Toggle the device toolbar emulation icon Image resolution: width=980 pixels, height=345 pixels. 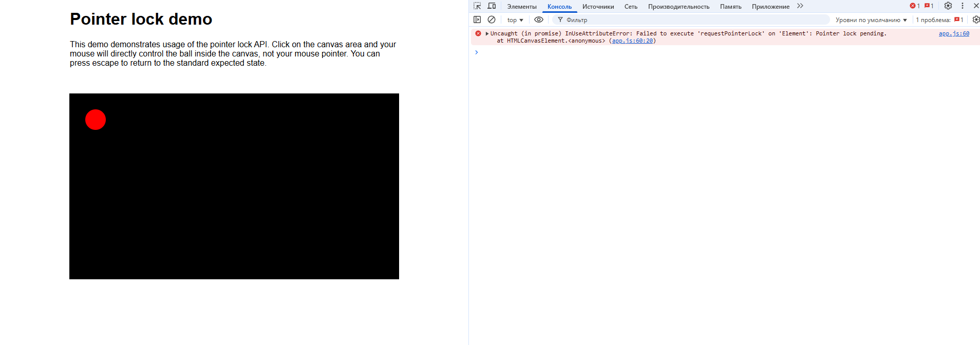pos(492,6)
